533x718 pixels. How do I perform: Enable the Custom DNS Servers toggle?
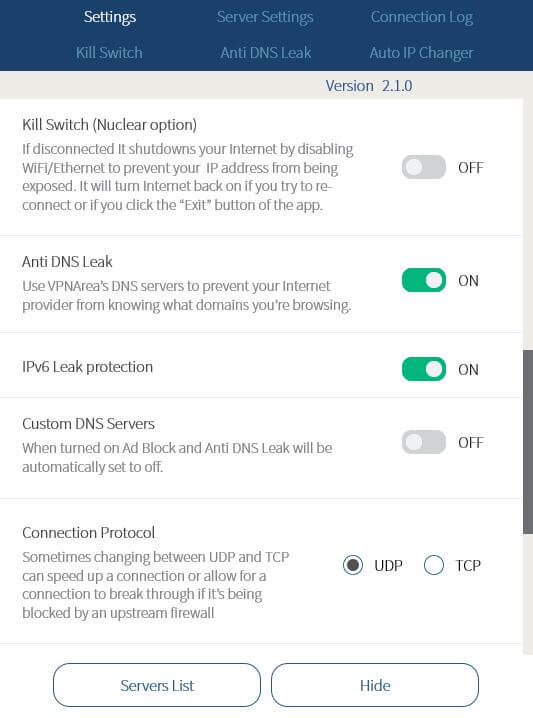tap(424, 442)
